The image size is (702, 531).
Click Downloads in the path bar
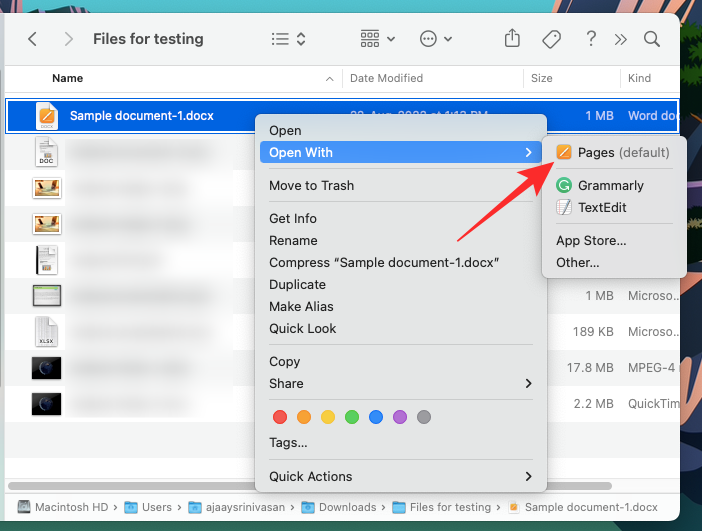347,507
